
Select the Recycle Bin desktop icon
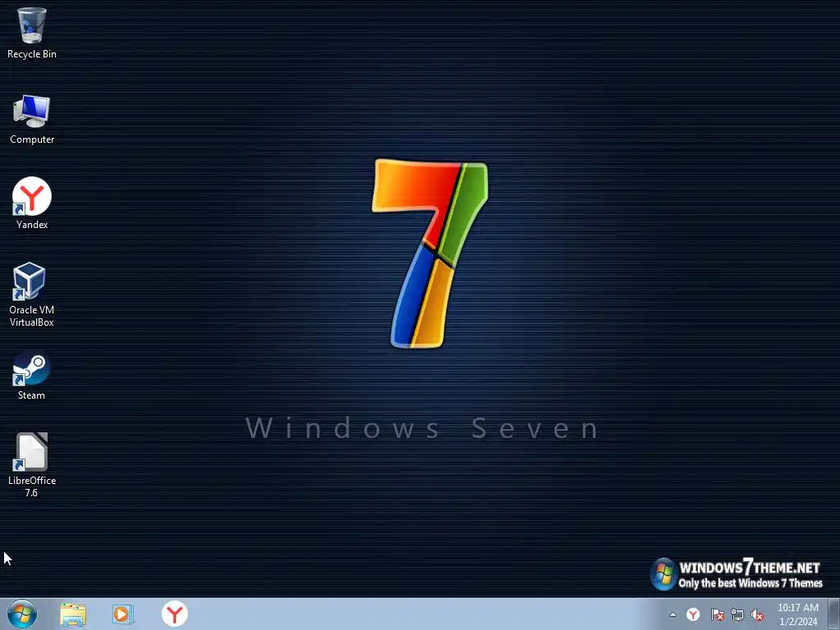[x=32, y=33]
